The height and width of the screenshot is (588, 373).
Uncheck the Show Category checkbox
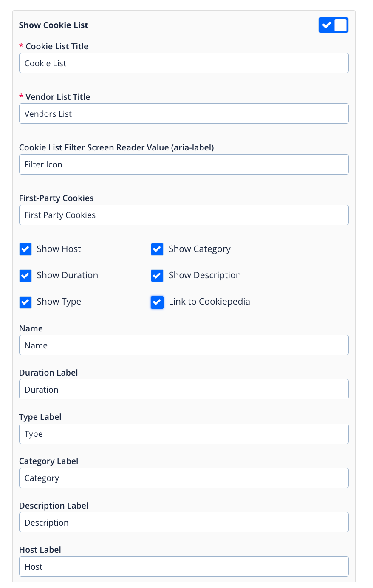[157, 249]
